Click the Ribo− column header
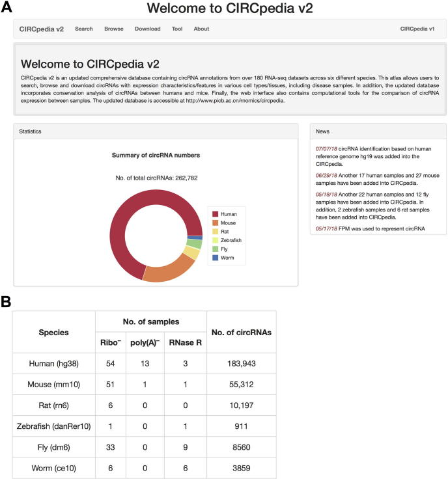448x479 pixels. tap(111, 342)
